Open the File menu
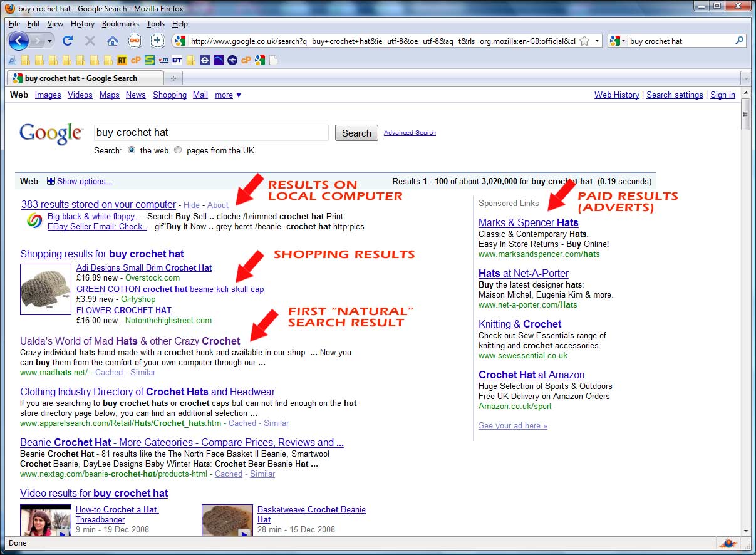This screenshot has height=555, width=756. click(x=14, y=24)
